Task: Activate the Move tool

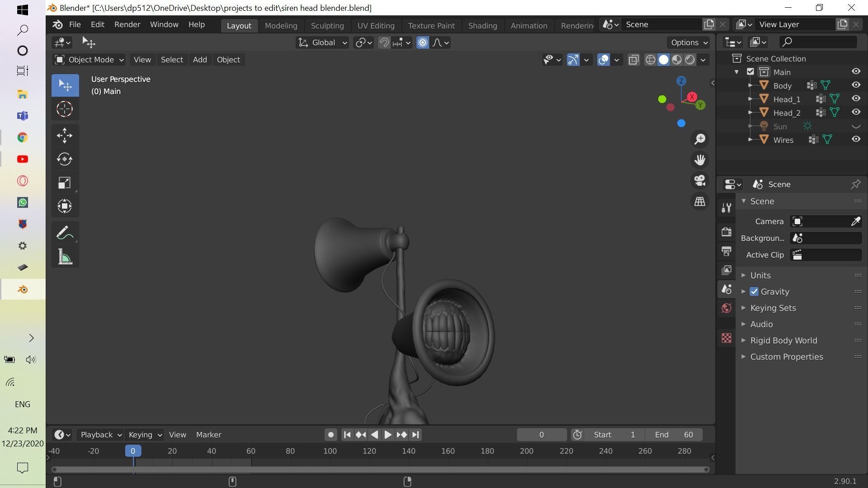Action: (x=65, y=136)
